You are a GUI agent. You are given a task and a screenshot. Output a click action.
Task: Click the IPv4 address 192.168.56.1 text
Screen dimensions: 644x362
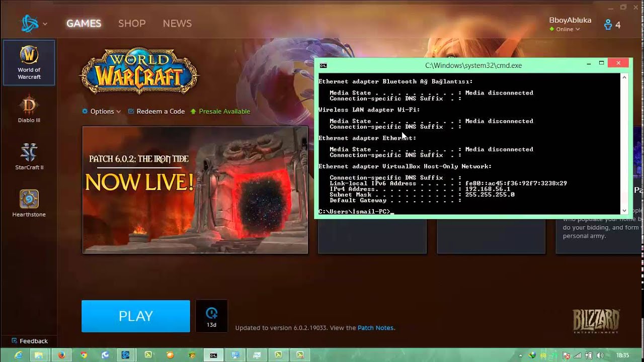pyautogui.click(x=488, y=189)
